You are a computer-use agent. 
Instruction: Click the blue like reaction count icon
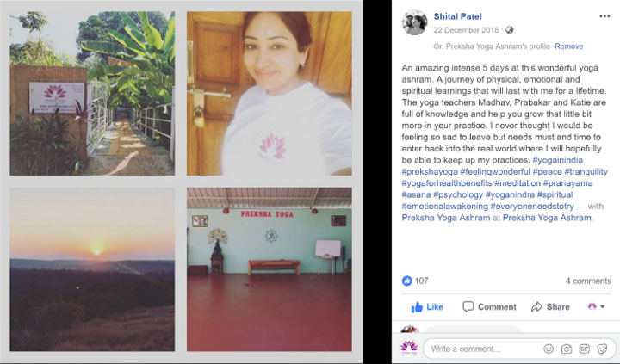[x=406, y=281]
